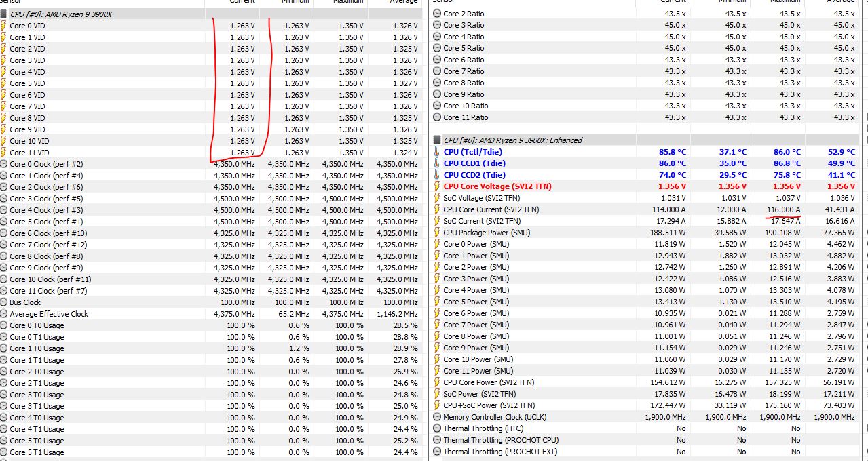Screen dimensions: 868x461
Task: Click the 86.8 °C maximum CCD1 temperature value
Action: [x=787, y=163]
